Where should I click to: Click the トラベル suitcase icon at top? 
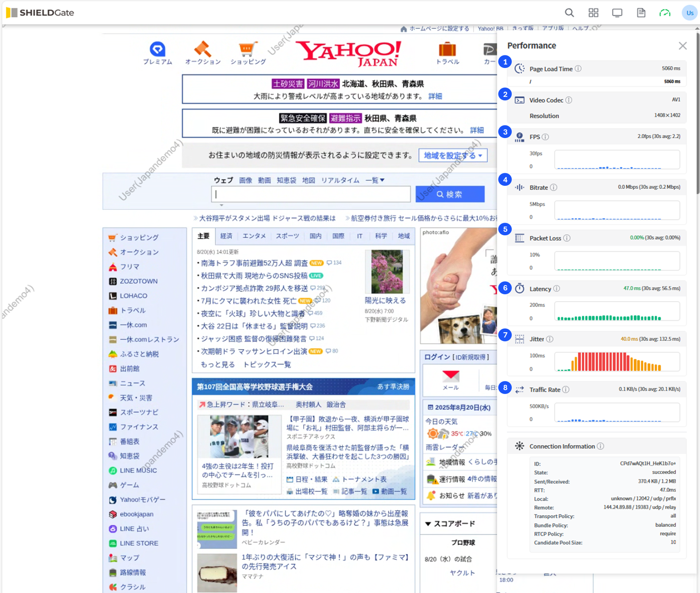click(x=447, y=49)
